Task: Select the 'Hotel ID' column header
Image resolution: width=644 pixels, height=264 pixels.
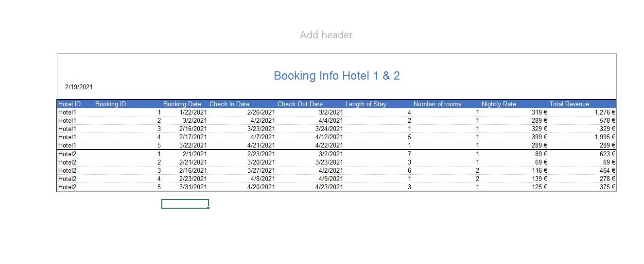Action: point(70,104)
